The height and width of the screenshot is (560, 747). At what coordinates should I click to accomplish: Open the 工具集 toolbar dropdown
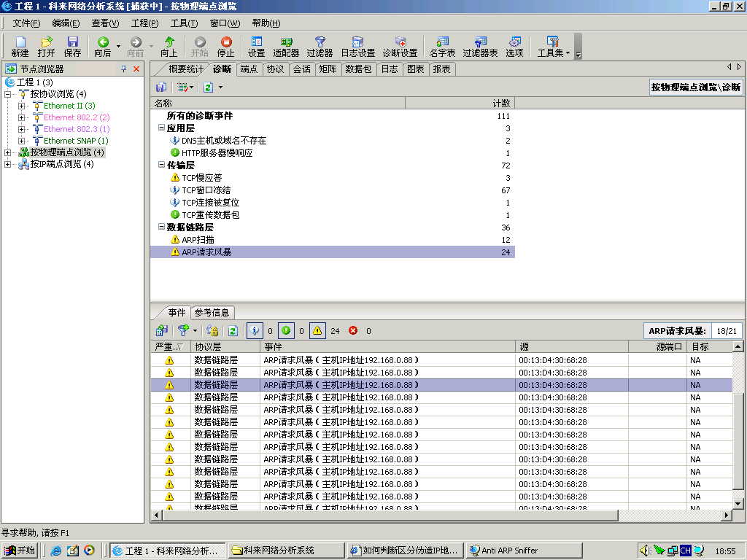point(553,47)
